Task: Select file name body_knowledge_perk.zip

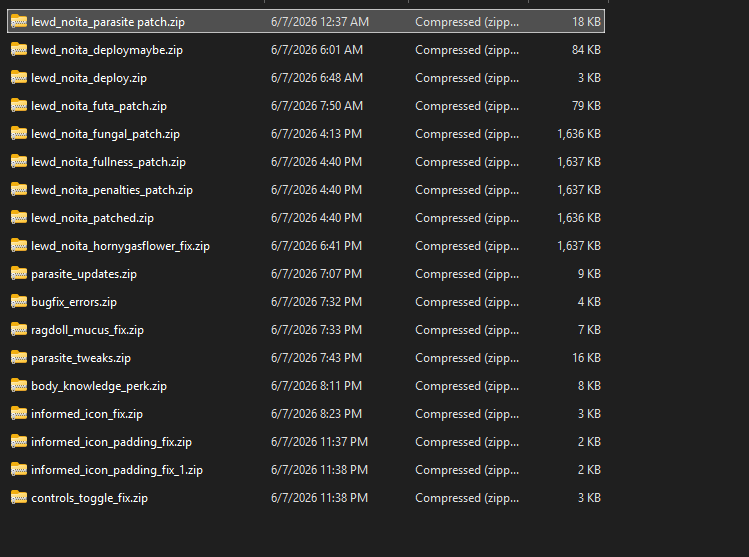Action: 99,386
